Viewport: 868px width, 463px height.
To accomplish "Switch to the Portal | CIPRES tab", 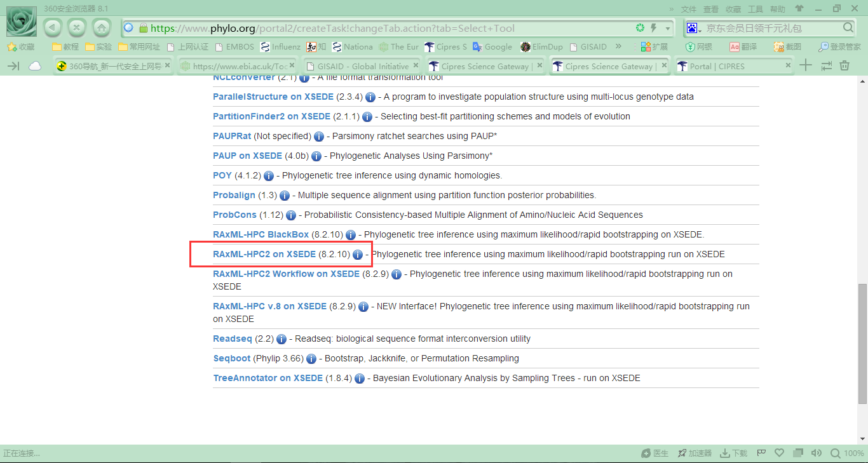I will click(x=735, y=66).
